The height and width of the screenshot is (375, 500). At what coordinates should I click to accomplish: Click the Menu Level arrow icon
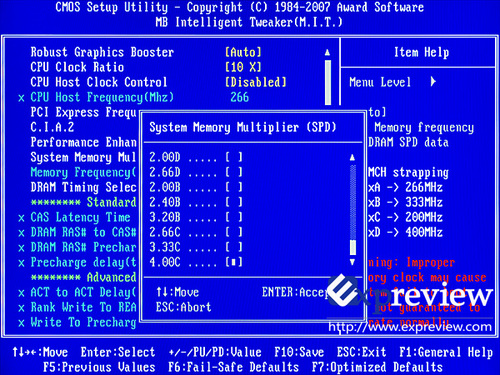click(x=433, y=82)
